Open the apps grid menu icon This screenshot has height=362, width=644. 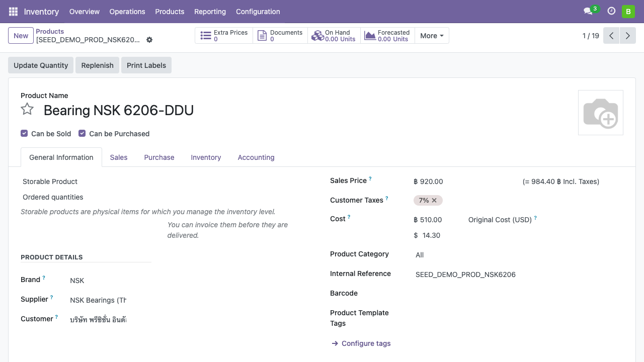[13, 12]
